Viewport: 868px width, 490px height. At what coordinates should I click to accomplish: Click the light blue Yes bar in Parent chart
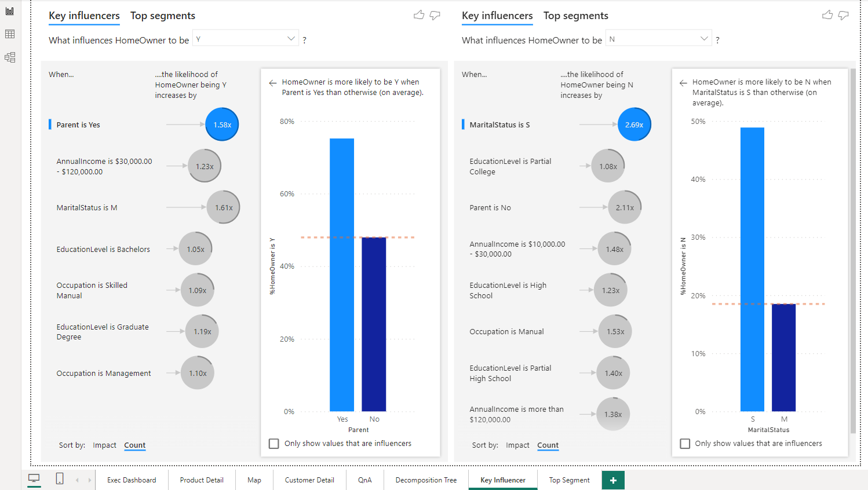click(x=342, y=275)
